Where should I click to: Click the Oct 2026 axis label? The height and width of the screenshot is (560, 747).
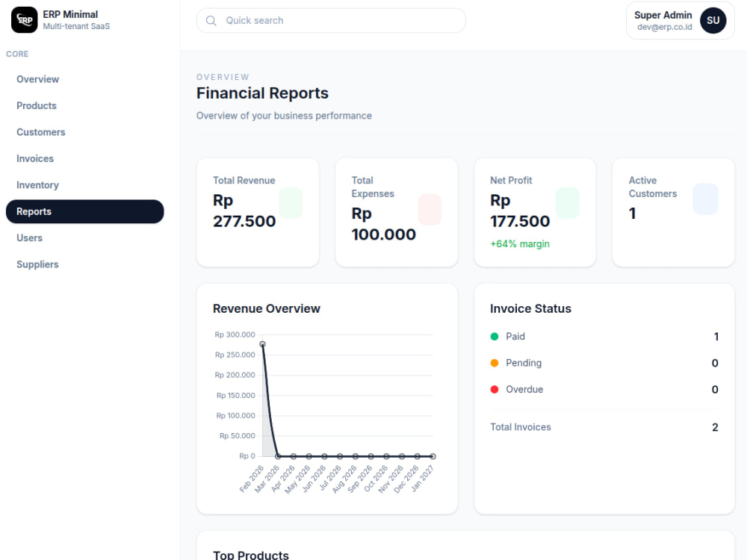tap(376, 478)
